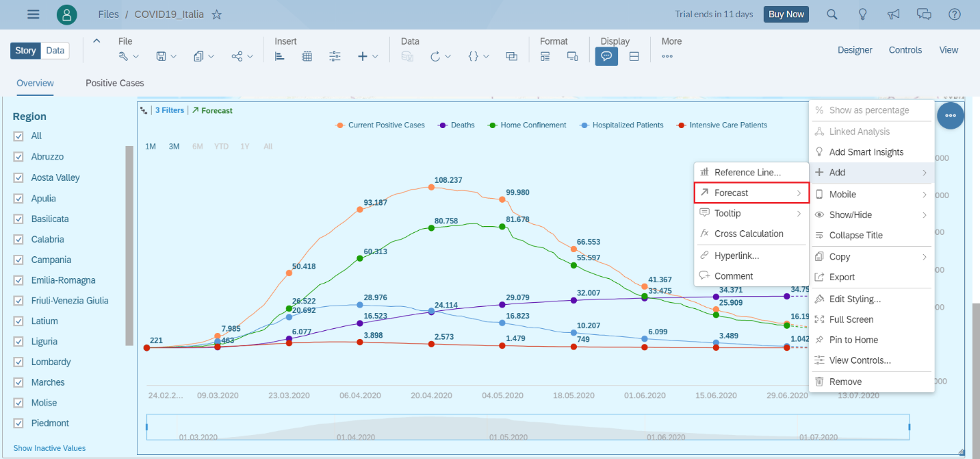This screenshot has height=459, width=980.
Task: Open the search magnifier icon
Action: click(x=831, y=14)
